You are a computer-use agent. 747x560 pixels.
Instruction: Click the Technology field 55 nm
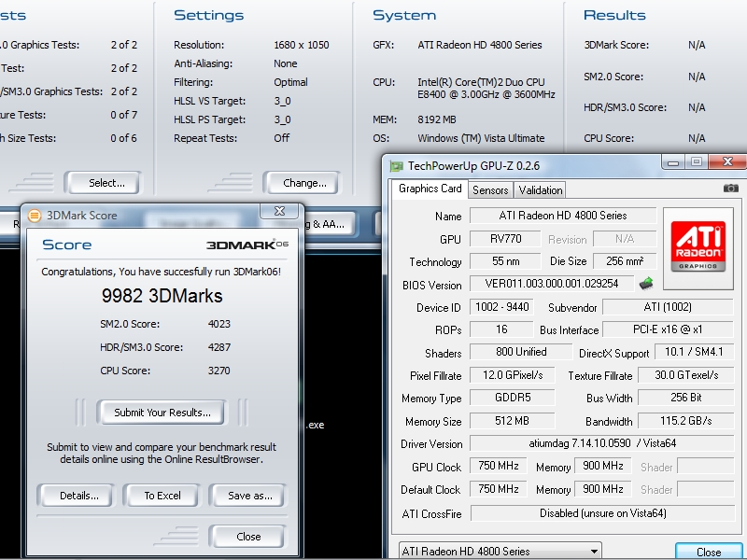505,261
